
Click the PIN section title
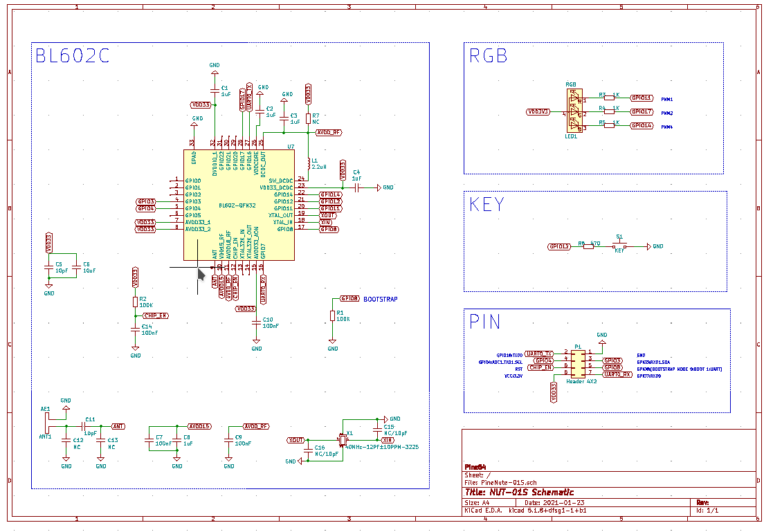coord(484,322)
